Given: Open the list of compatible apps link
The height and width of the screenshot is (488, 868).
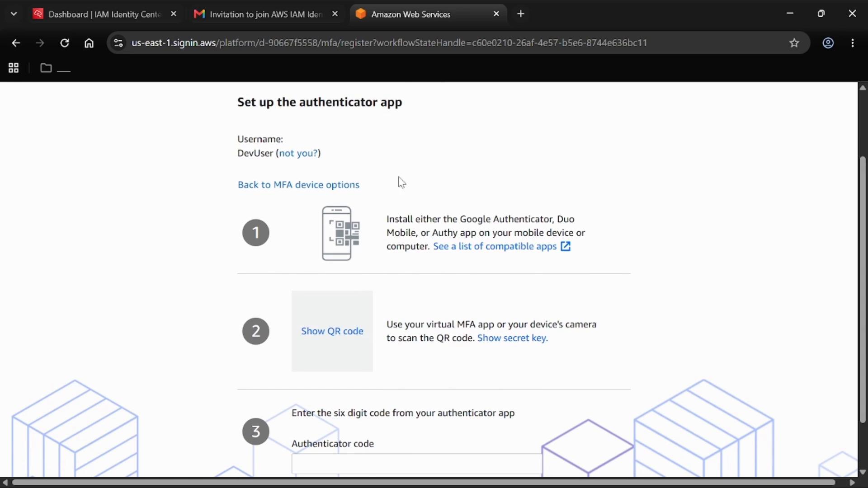Looking at the screenshot, I should click(495, 246).
